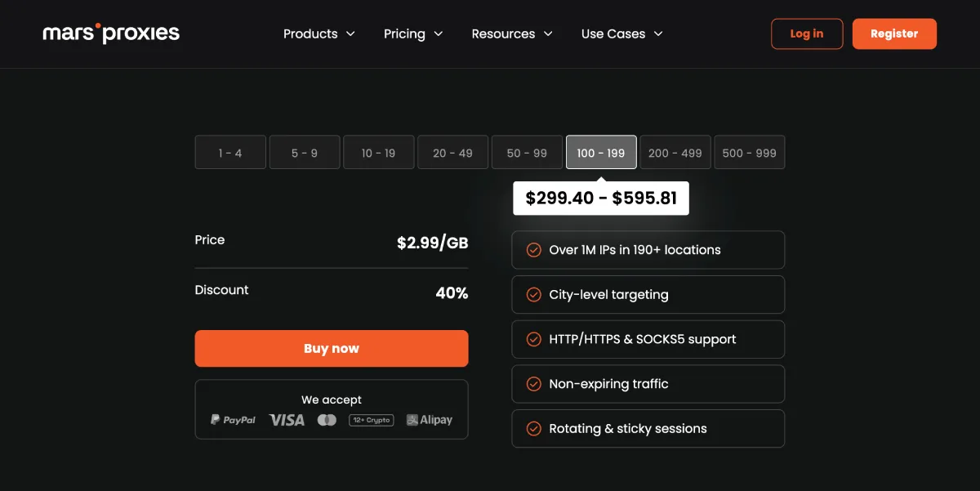The width and height of the screenshot is (980, 491).
Task: Choose the 10 - 19 GB range
Action: (379, 153)
